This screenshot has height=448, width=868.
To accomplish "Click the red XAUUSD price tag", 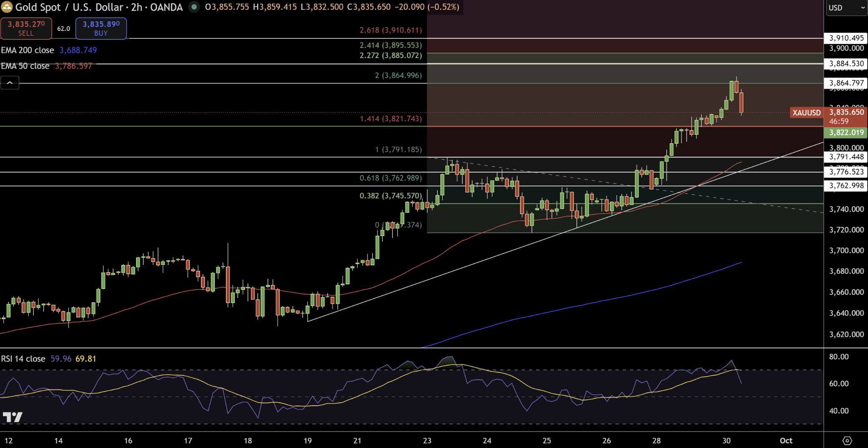I will pos(807,113).
